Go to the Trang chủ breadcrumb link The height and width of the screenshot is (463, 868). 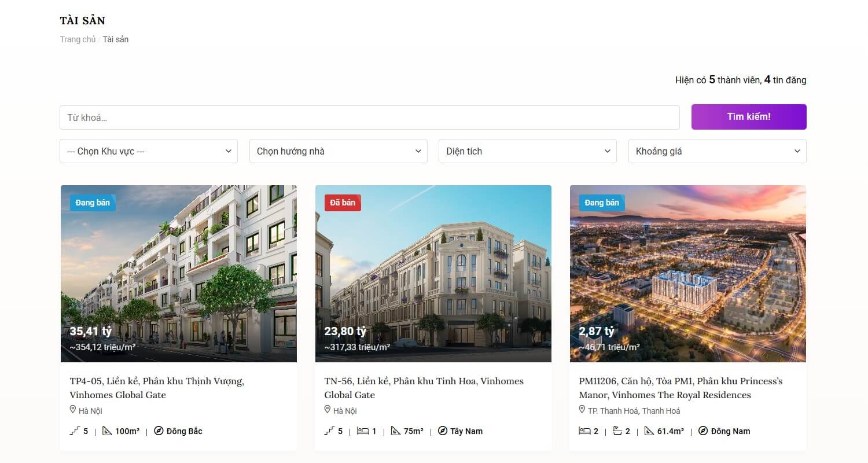78,39
